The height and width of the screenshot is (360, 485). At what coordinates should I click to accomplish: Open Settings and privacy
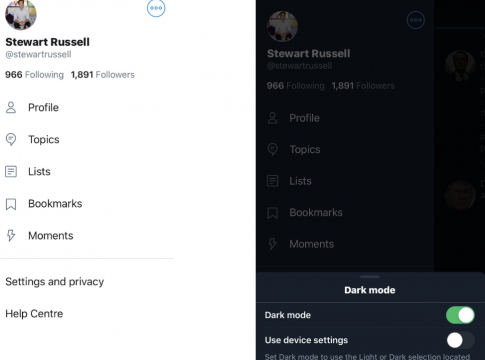point(55,282)
